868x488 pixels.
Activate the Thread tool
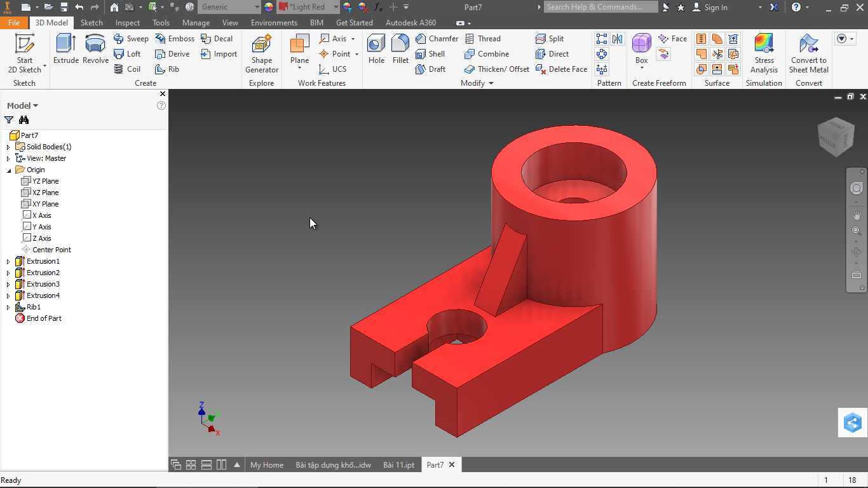pos(482,39)
